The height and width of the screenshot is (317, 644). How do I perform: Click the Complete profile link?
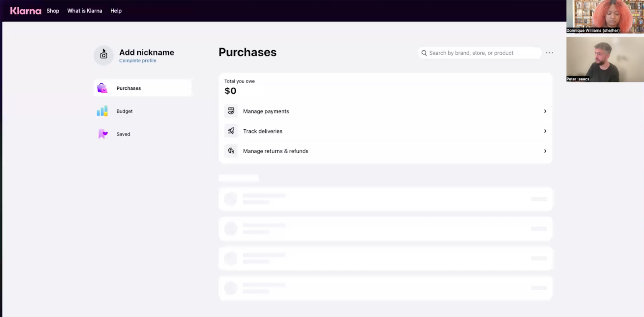[x=138, y=61]
